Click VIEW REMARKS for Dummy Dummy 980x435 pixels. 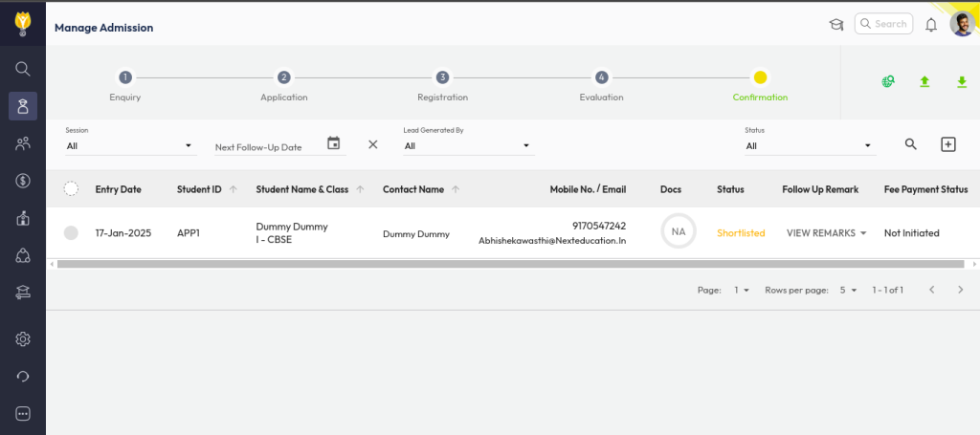click(x=826, y=233)
